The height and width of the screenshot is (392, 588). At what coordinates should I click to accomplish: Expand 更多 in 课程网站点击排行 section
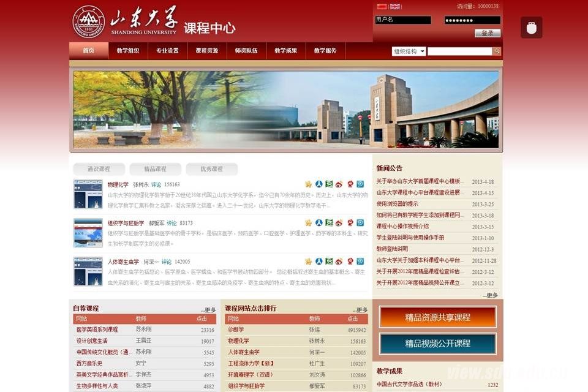[x=360, y=310]
